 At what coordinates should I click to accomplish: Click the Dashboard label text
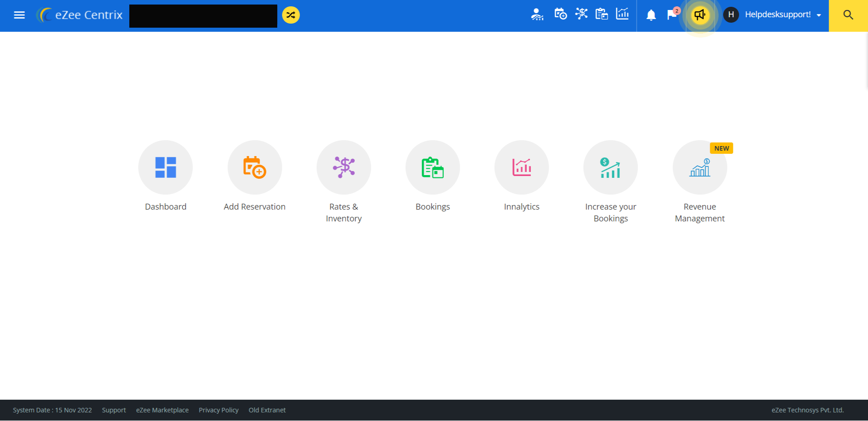point(166,207)
